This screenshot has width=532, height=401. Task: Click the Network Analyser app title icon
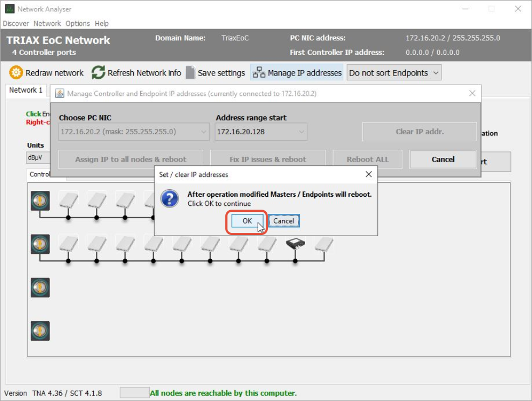(10, 9)
